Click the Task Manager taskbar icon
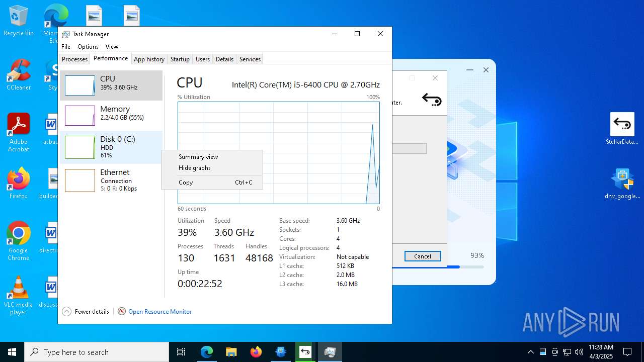The image size is (644, 362). click(330, 352)
